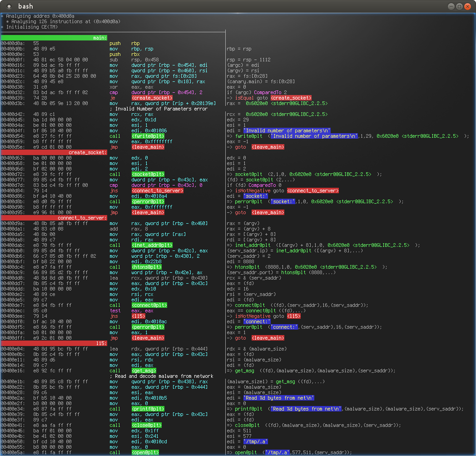The image size is (476, 456).
Task: Click the 'if {fd} ComparedTo 0' annotation
Action: tap(254, 185)
